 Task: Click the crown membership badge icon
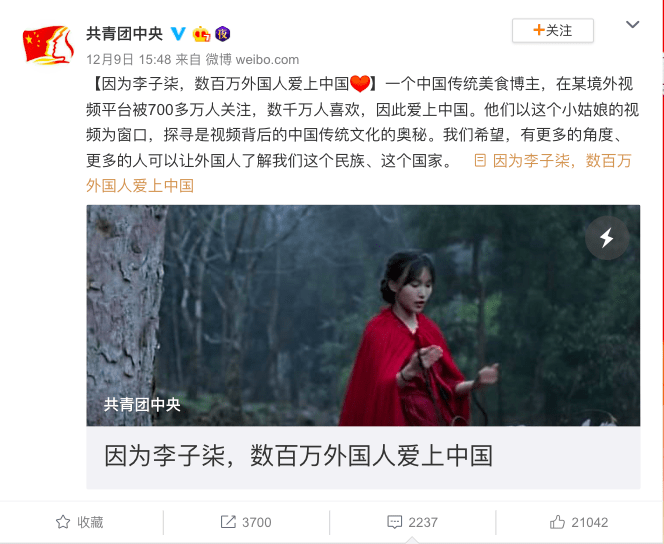pos(201,34)
